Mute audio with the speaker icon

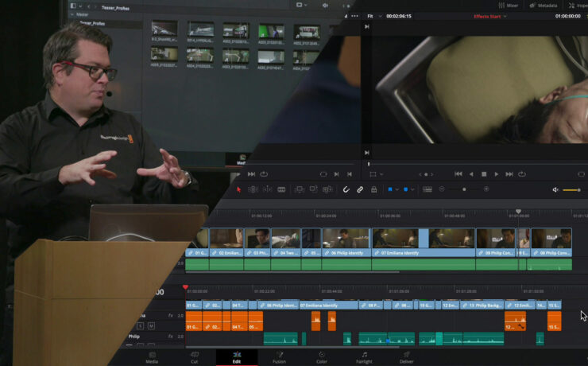click(x=555, y=190)
